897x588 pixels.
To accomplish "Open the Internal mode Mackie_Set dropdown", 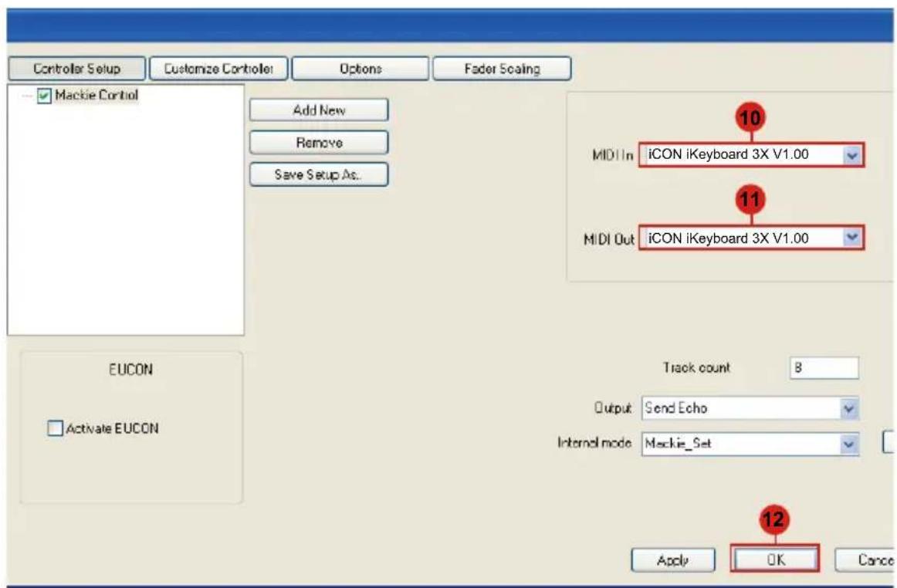I will coord(750,444).
